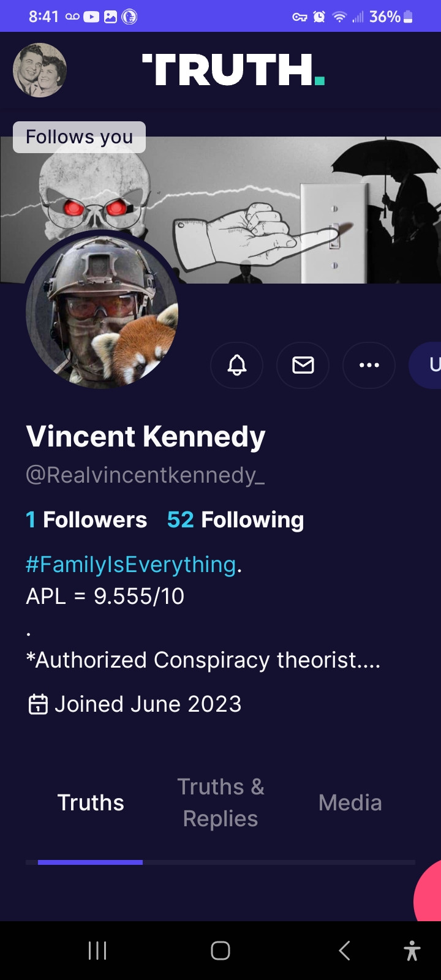Image resolution: width=441 pixels, height=980 pixels.
Task: Switch to Truths & Replies tab
Action: pyautogui.click(x=221, y=802)
